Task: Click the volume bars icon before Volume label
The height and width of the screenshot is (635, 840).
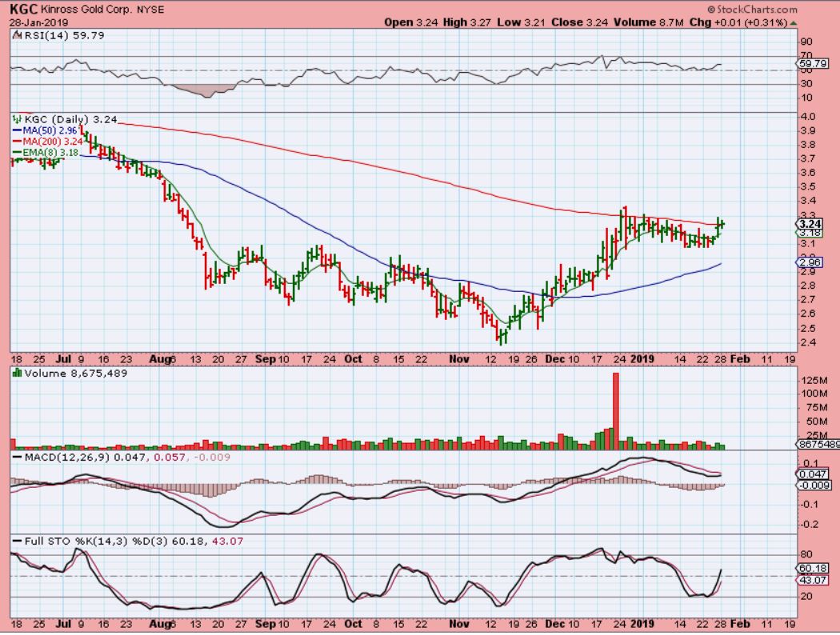Action: click(x=17, y=373)
